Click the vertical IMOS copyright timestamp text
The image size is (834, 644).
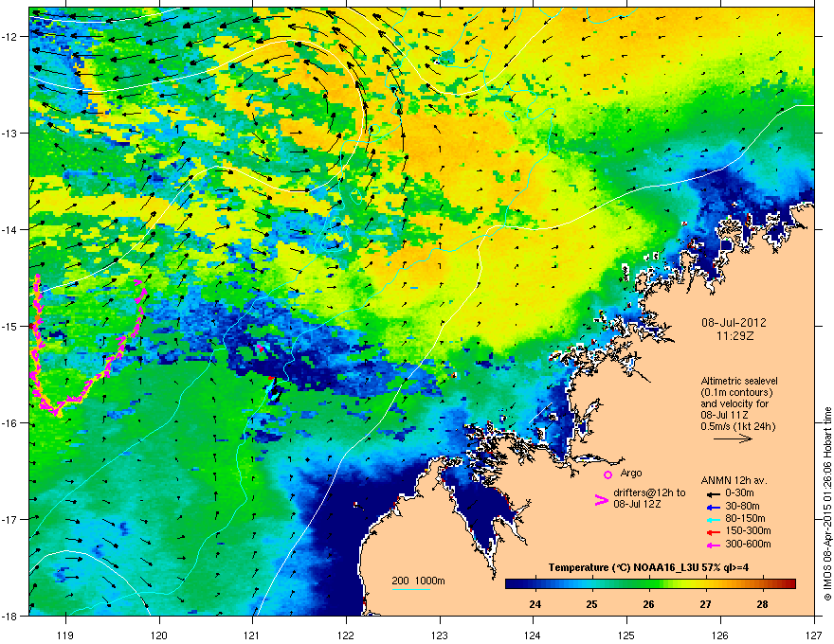pos(827,504)
